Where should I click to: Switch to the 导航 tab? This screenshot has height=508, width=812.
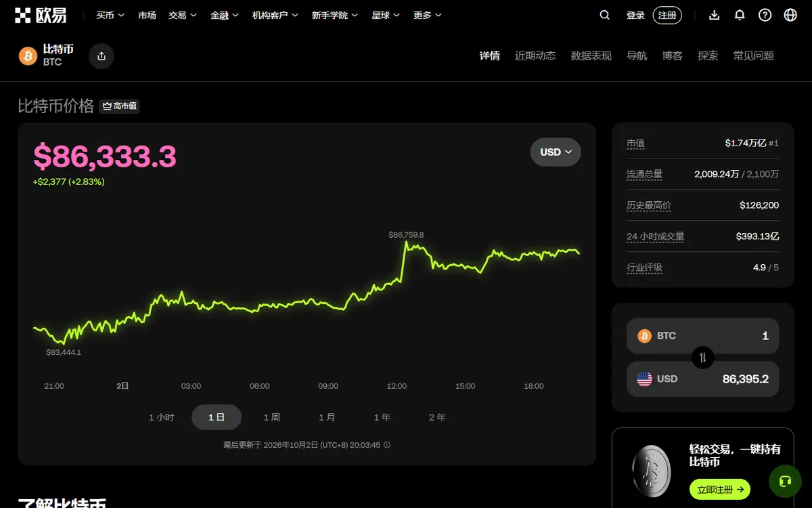click(x=637, y=56)
